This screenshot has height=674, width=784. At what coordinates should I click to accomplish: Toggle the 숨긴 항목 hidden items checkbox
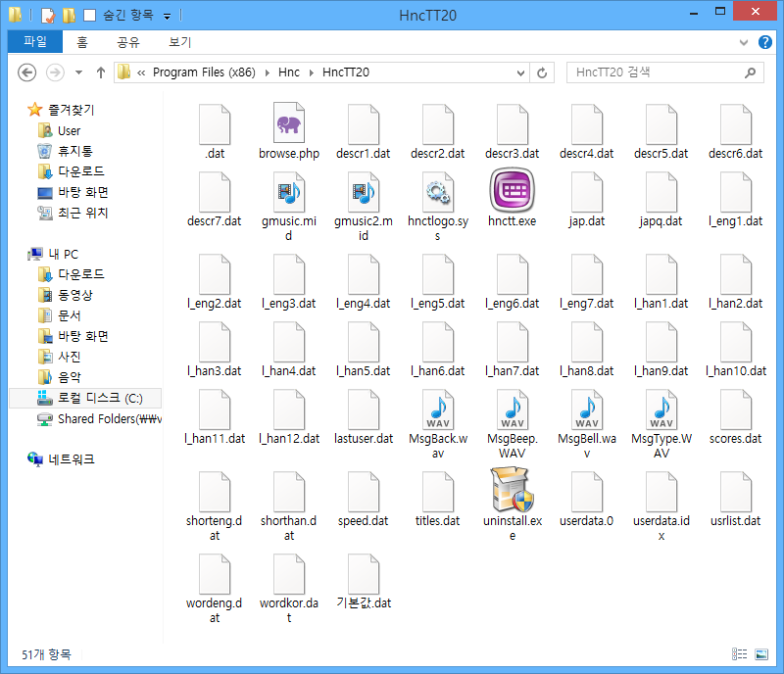pos(89,16)
